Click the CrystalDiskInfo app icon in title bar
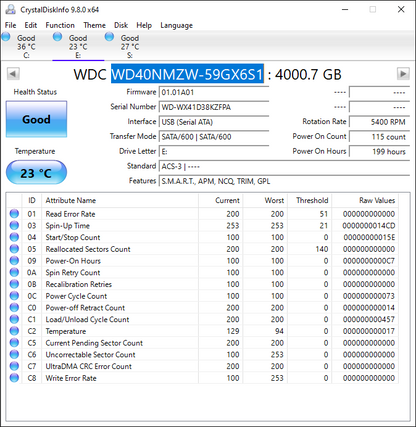 (x=10, y=9)
